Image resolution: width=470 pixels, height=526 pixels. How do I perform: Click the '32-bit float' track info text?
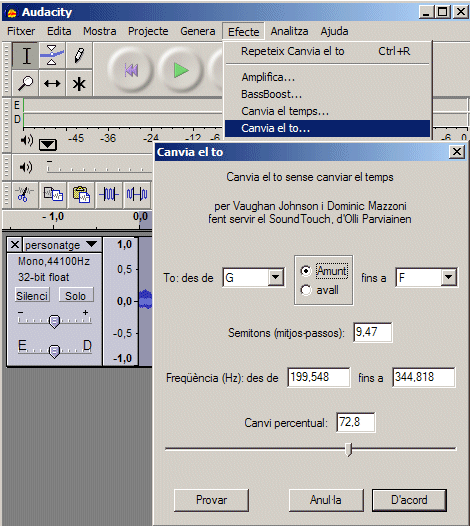(x=44, y=277)
